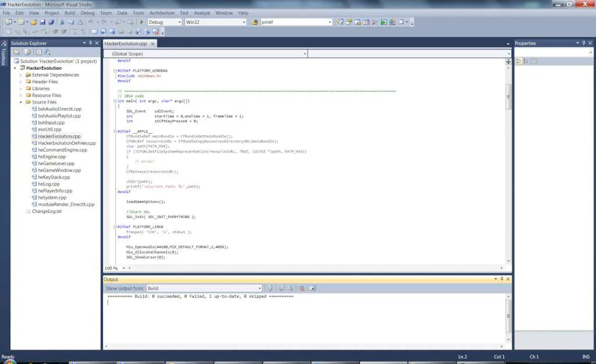Click Show All Files icon in Solution Explorer
596x364 pixels.
click(x=28, y=52)
